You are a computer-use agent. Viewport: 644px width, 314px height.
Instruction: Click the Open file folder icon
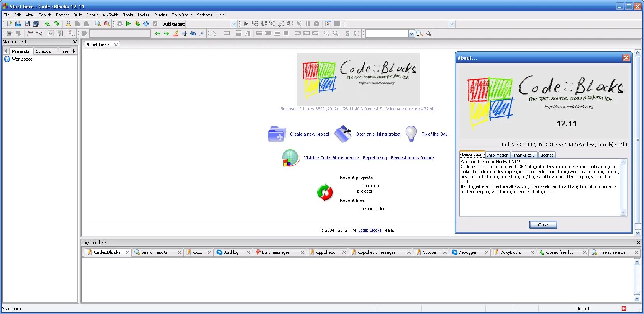(x=18, y=24)
